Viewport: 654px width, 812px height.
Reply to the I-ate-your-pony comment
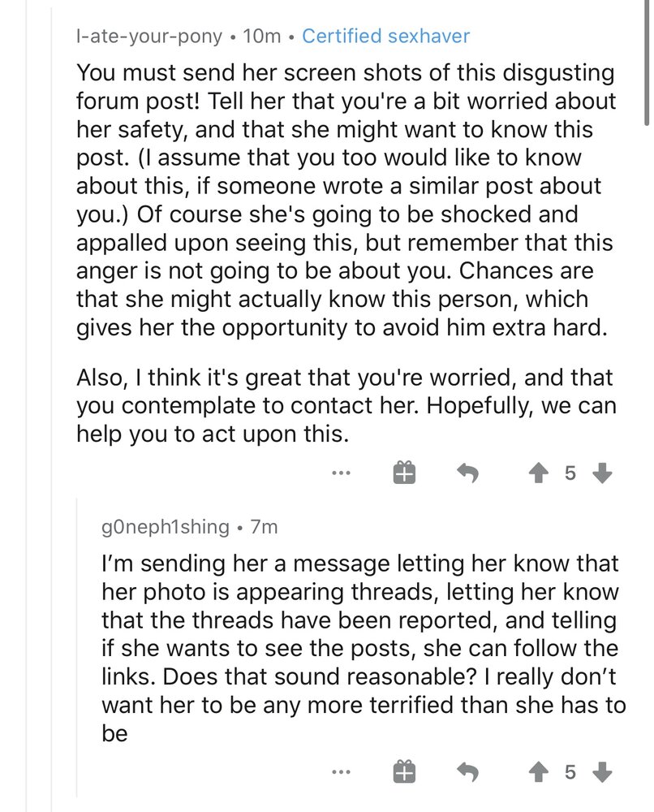pyautogui.click(x=467, y=473)
